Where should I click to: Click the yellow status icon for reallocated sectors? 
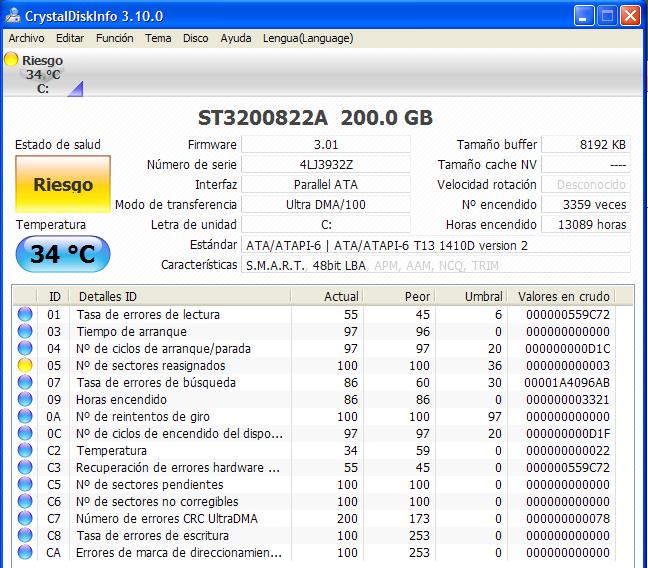(25, 366)
